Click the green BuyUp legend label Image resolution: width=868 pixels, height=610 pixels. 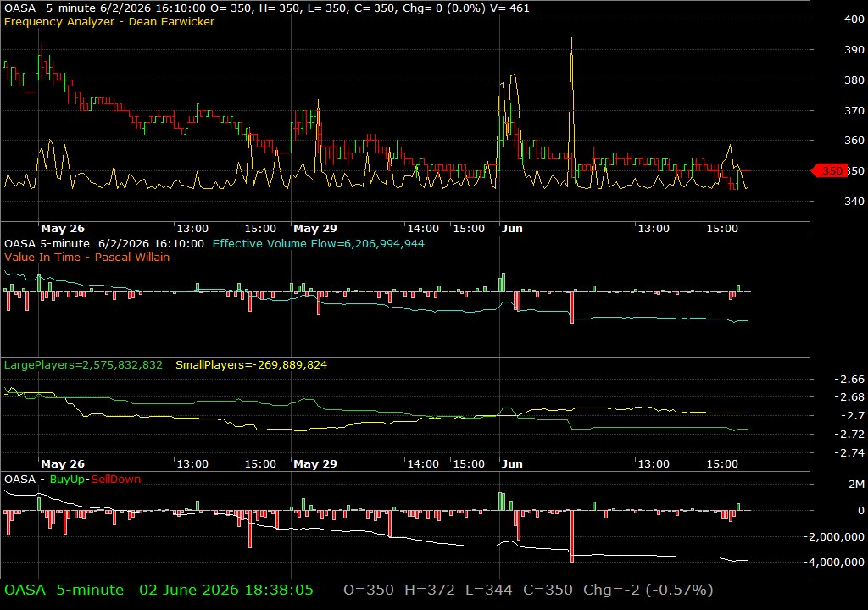[x=67, y=480]
